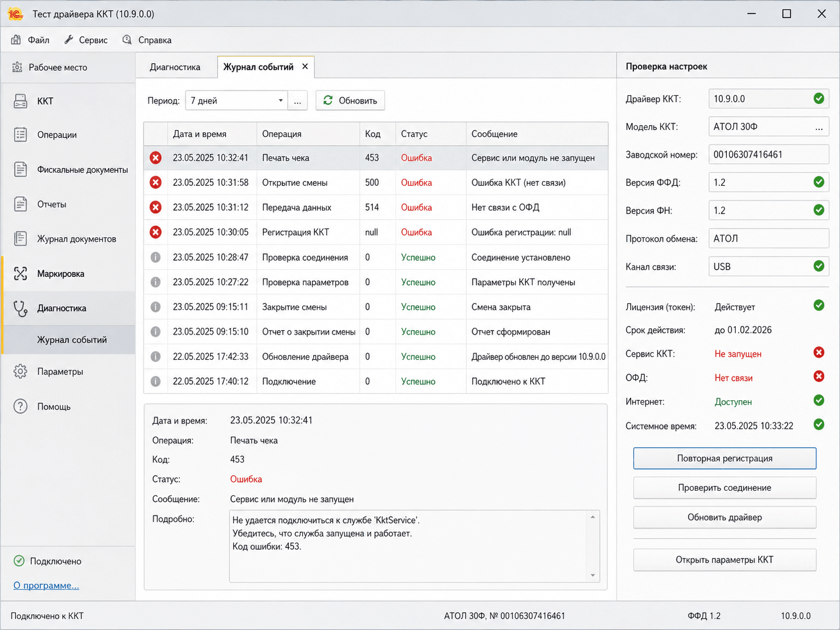Viewport: 840px width, 630px height.
Task: Switch to the Диагностика tab
Action: pyautogui.click(x=175, y=67)
